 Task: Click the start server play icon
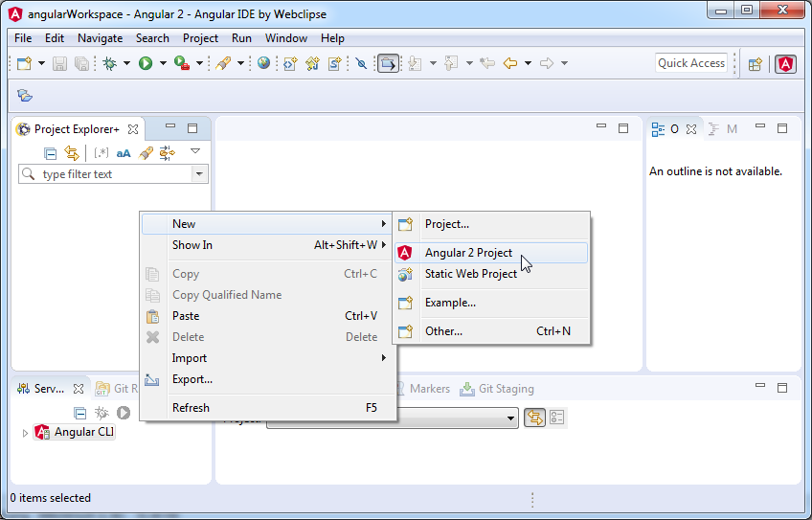click(124, 413)
